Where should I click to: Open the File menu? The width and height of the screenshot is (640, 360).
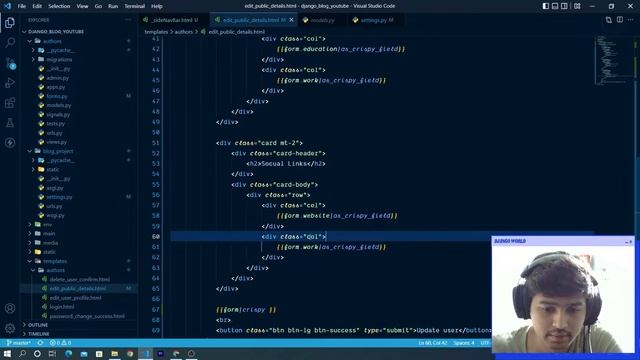point(21,6)
